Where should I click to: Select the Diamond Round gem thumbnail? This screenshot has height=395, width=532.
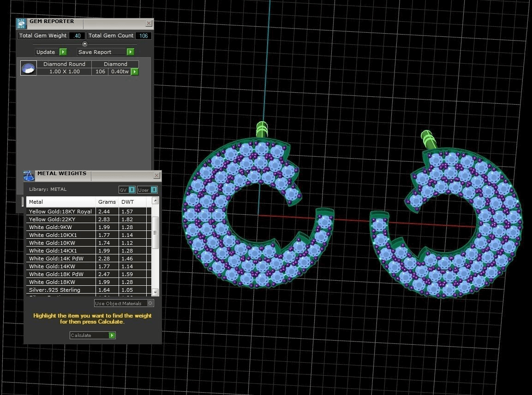29,68
